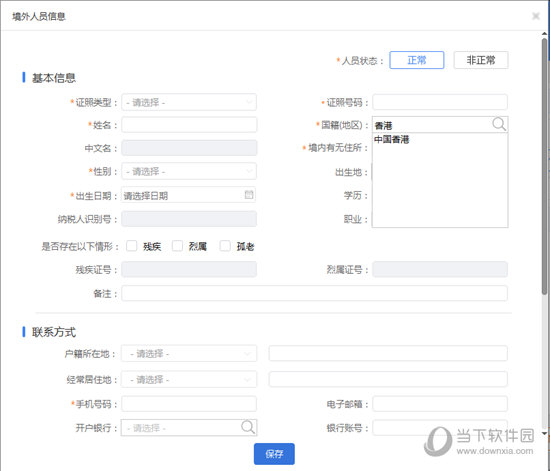The height and width of the screenshot is (471, 550).
Task: Click the search magnifier in 国籍(地区) field
Action: 499,124
